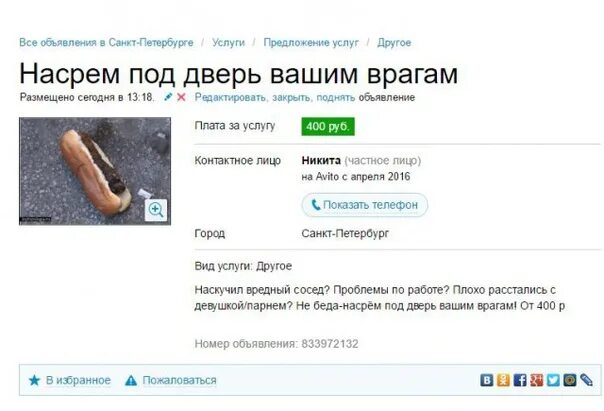Share the ad on Twitter

553,380
